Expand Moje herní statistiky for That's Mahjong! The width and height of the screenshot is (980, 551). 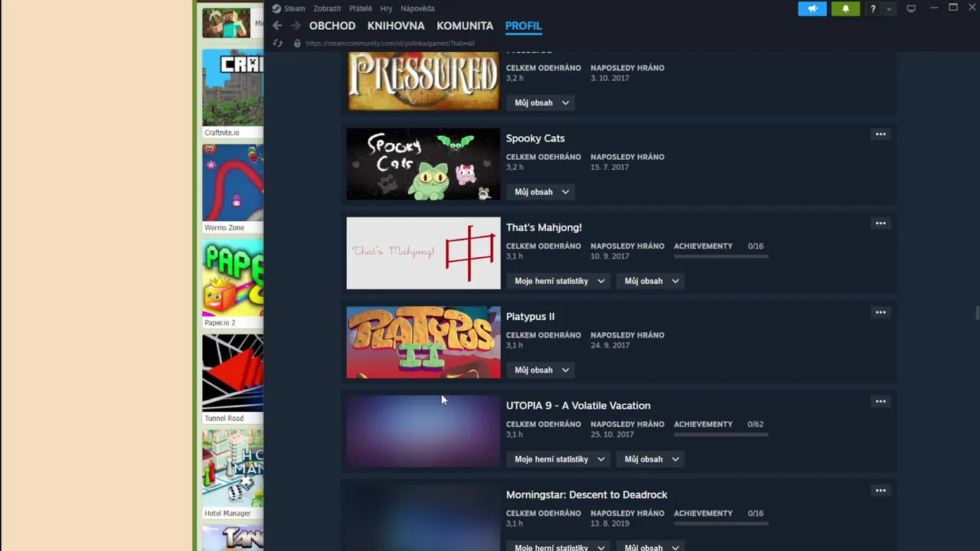pos(559,281)
